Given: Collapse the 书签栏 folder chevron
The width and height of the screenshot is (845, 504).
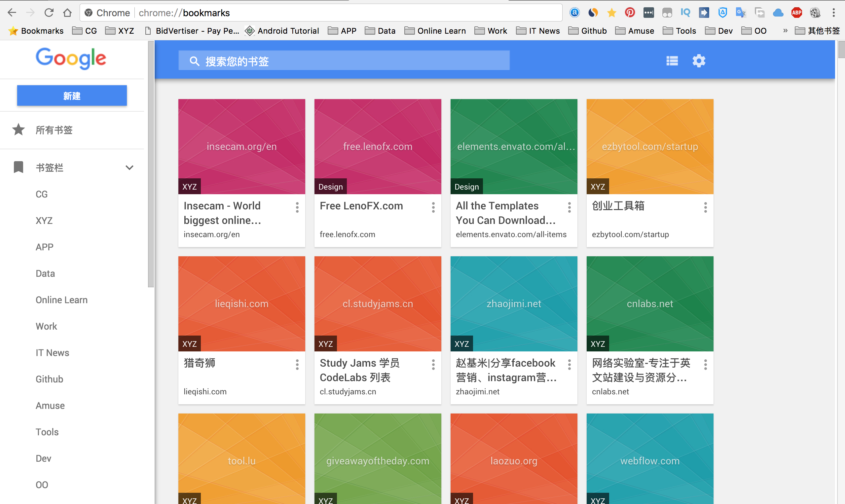Looking at the screenshot, I should (129, 167).
